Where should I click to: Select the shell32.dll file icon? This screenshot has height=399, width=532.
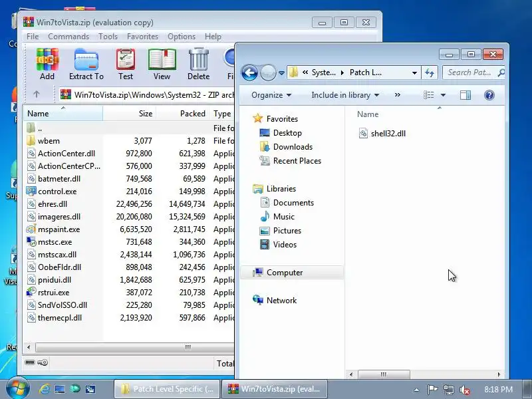(x=363, y=134)
